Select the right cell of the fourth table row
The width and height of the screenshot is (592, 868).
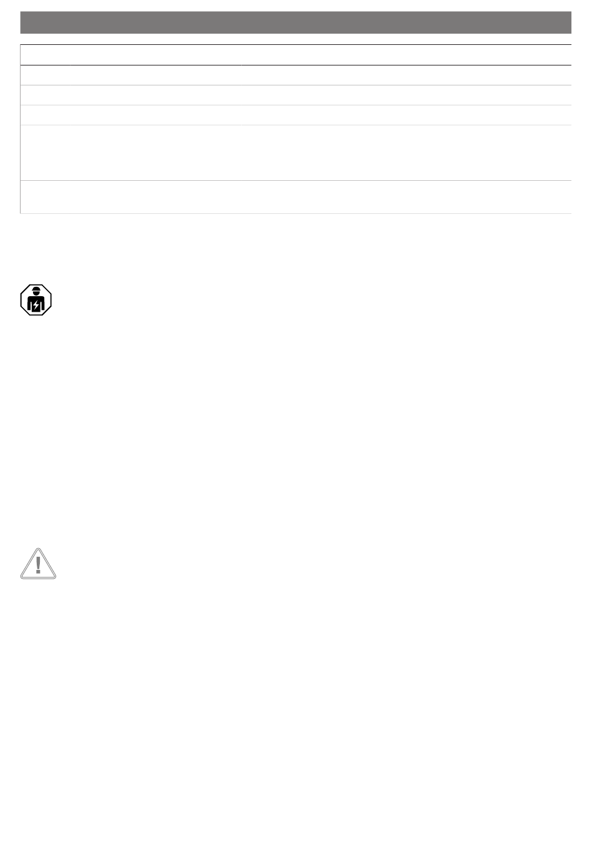pos(406,115)
